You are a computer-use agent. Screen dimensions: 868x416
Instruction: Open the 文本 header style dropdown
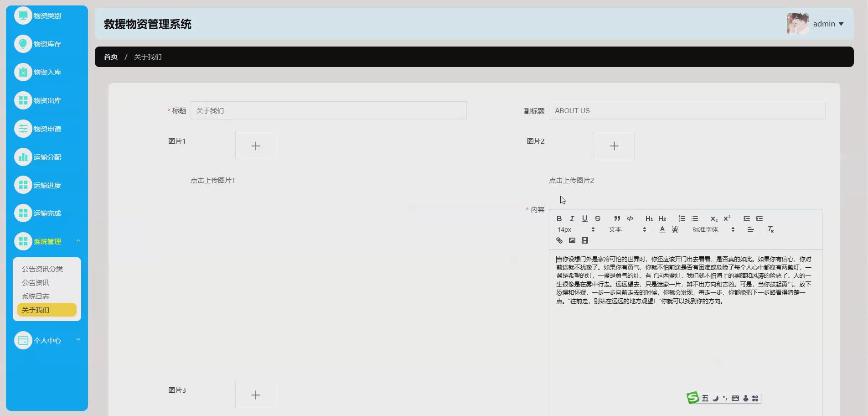click(x=627, y=229)
